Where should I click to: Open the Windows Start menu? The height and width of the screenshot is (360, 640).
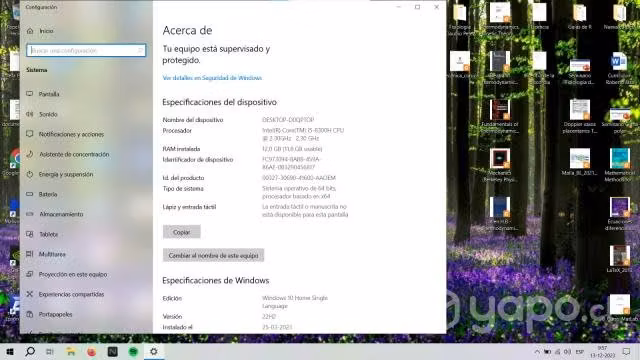tap(10, 351)
